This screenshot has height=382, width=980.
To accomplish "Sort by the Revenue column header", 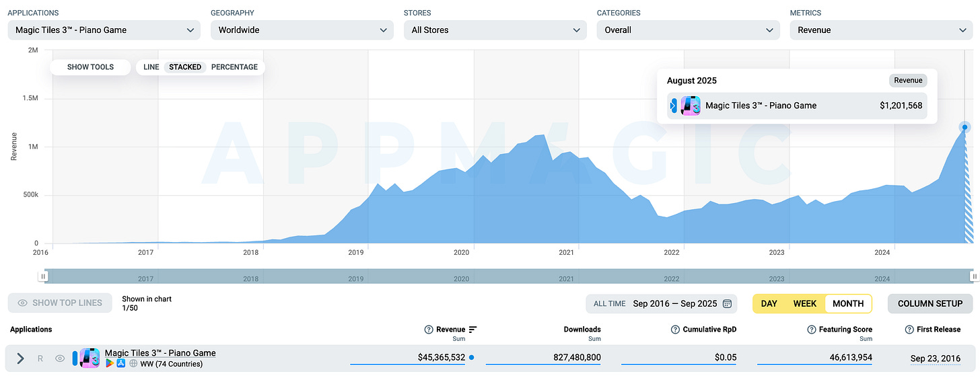I will [450, 330].
